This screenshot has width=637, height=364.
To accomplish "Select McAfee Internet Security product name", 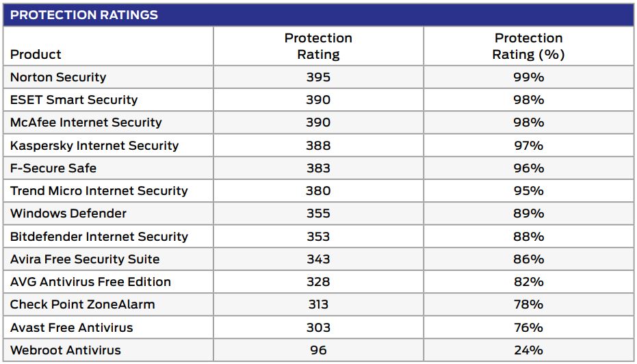I will [x=86, y=122].
